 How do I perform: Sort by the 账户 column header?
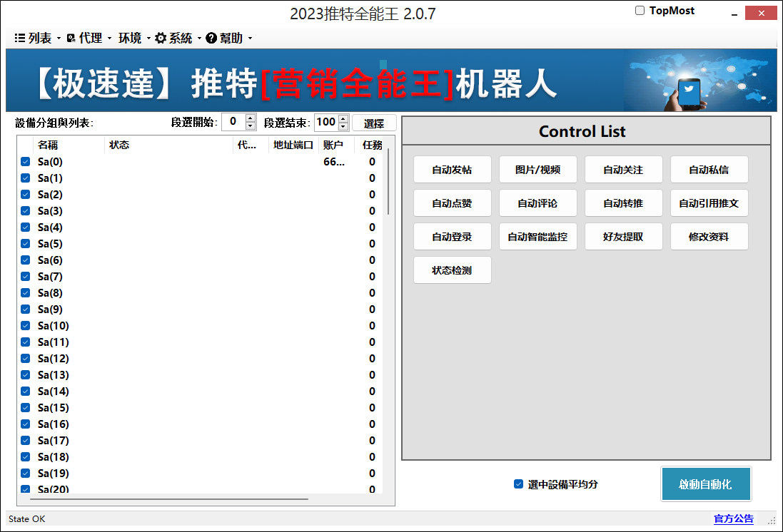(336, 145)
